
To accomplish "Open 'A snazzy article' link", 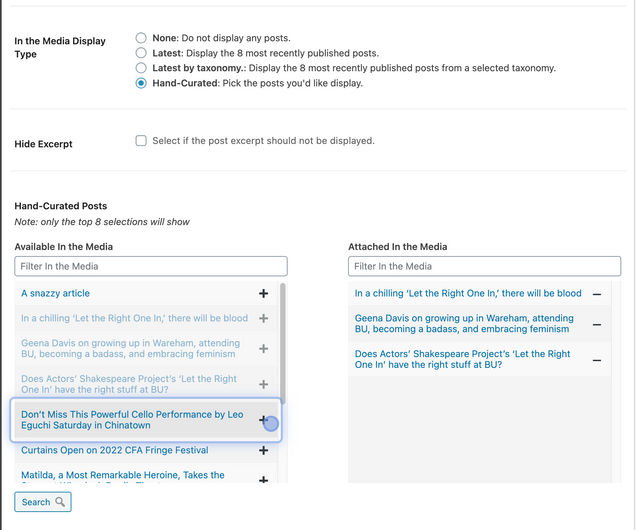I will (55, 293).
